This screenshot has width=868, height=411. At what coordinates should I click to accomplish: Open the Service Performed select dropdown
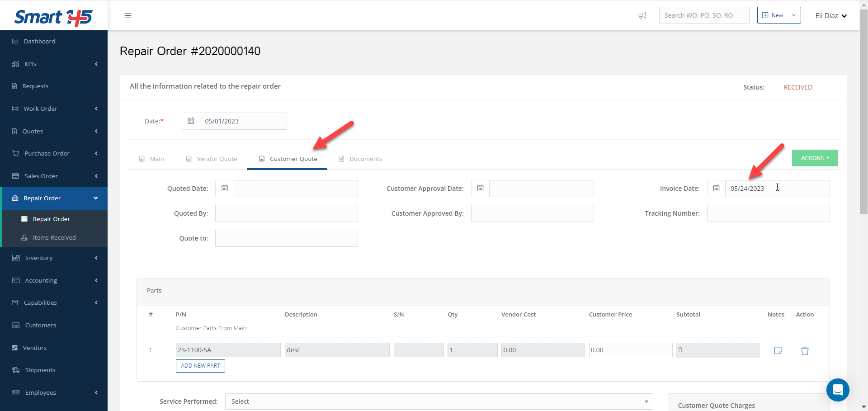(x=439, y=402)
